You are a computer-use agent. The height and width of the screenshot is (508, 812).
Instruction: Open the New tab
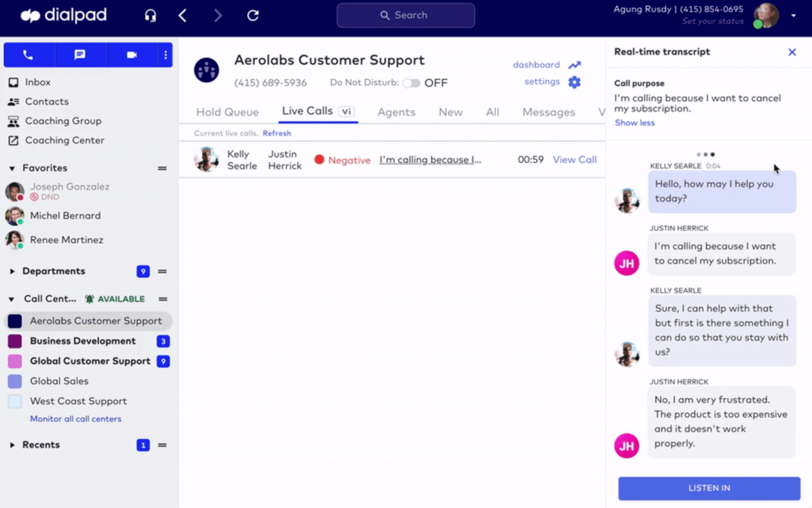click(450, 112)
